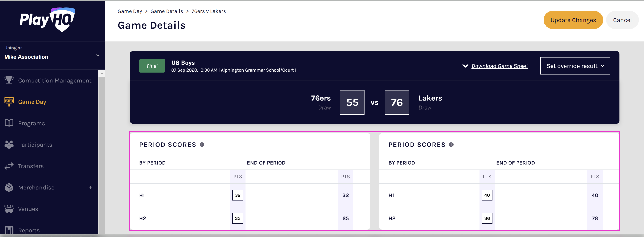Click the Programs book icon
Image resolution: width=644 pixels, height=237 pixels.
(9, 123)
